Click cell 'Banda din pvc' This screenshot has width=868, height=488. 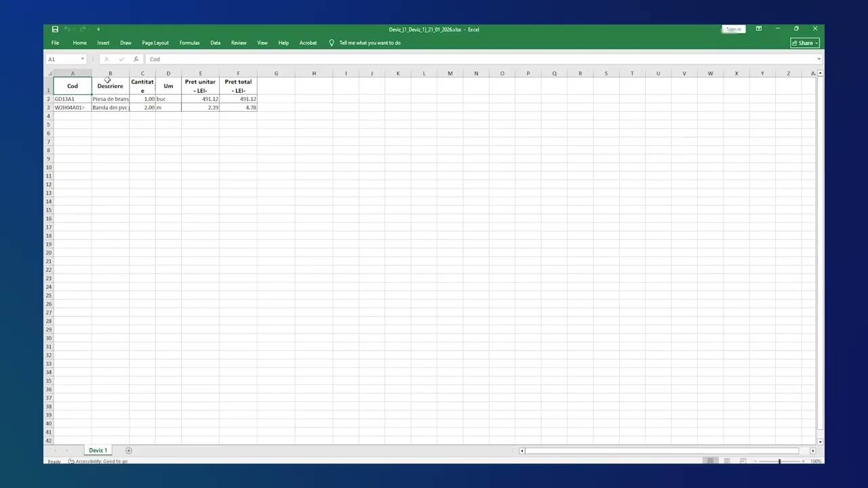point(111,108)
